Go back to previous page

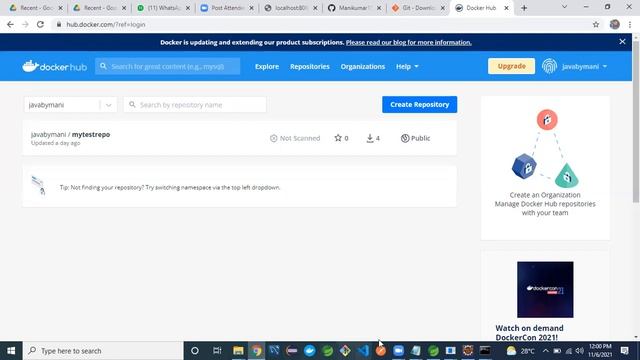point(10,24)
